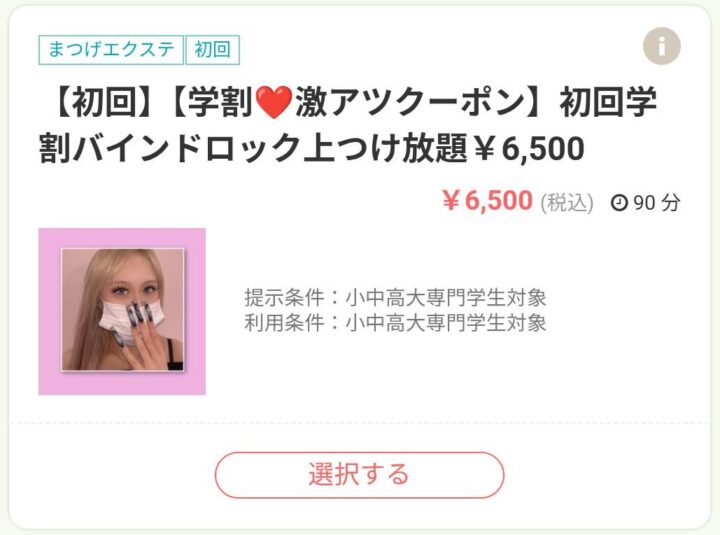The image size is (720, 535).
Task: Click 割バインドロック上つけ放題 in the title
Action: (x=253, y=148)
